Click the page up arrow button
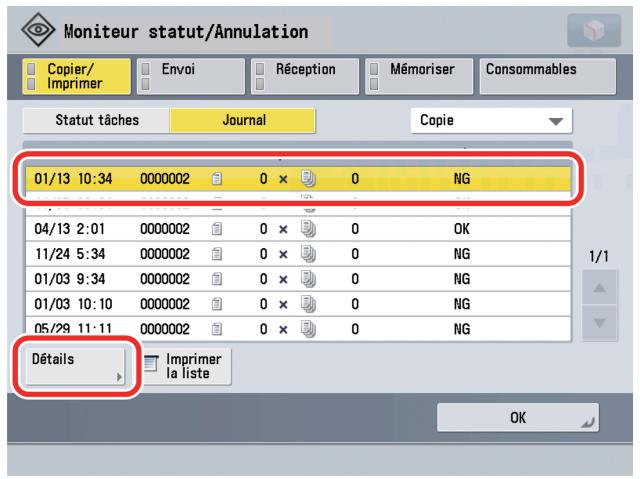 click(x=600, y=288)
